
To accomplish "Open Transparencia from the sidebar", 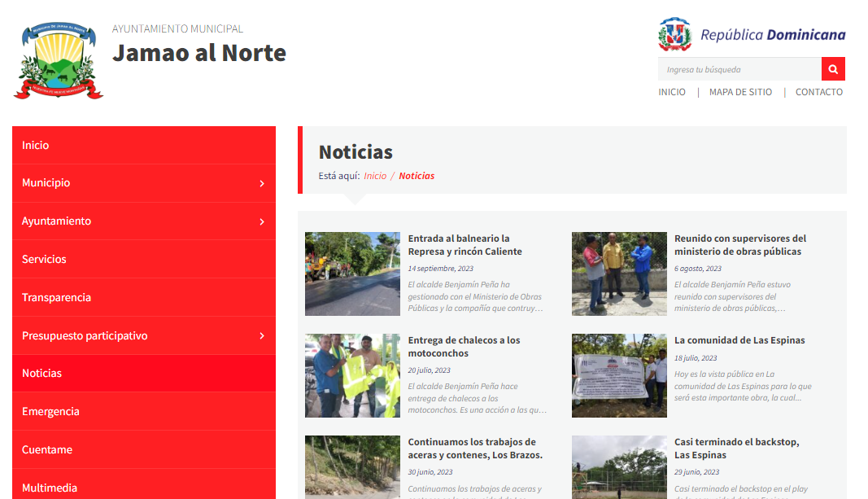I will pyautogui.click(x=144, y=297).
